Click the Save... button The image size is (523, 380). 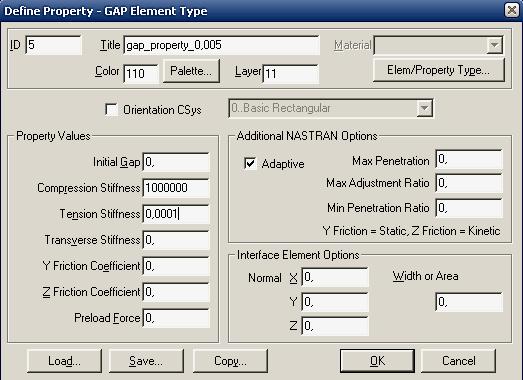pos(146,361)
